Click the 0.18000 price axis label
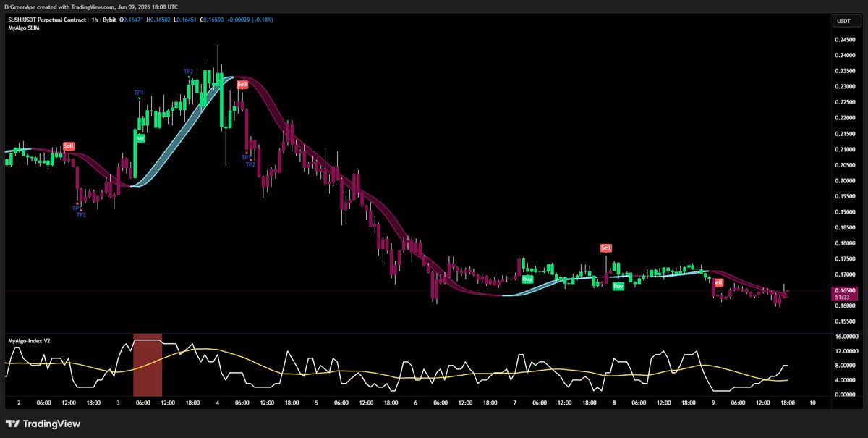This screenshot has width=868, height=438. coord(846,243)
